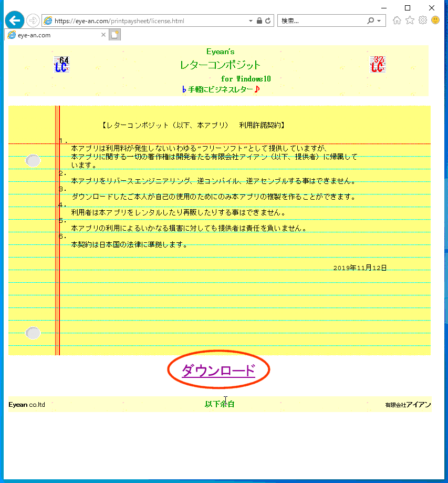Image resolution: width=448 pixels, height=483 pixels.
Task: Open Favorites via the star icon
Action: click(410, 20)
